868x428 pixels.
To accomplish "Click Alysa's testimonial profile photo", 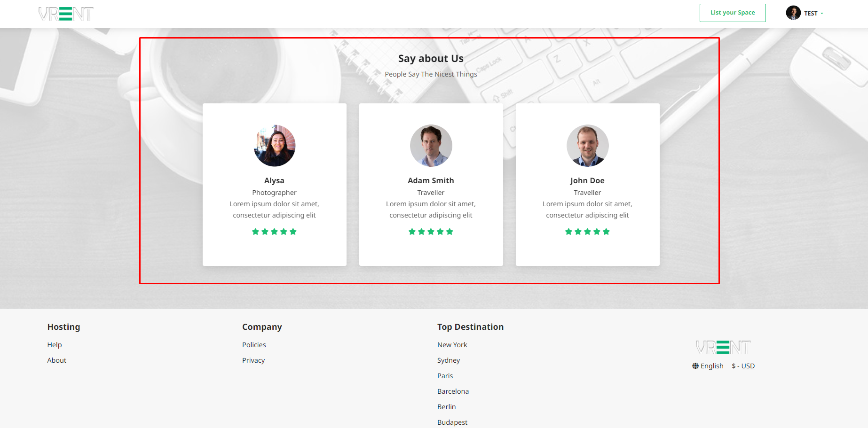I will (x=275, y=146).
